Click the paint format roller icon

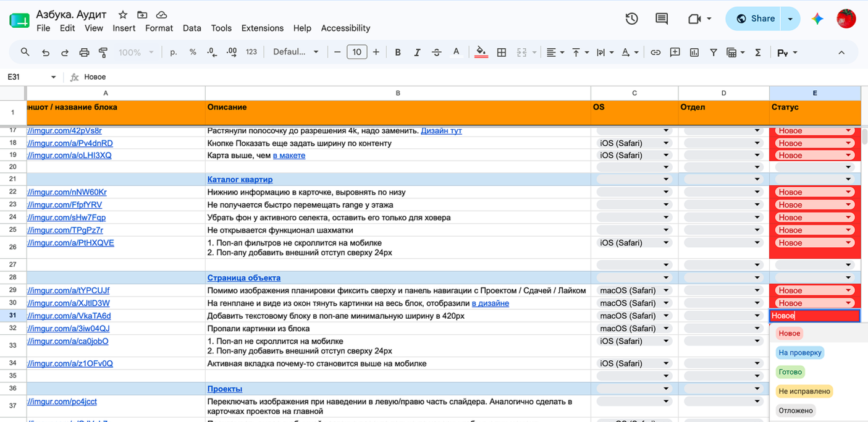point(103,53)
